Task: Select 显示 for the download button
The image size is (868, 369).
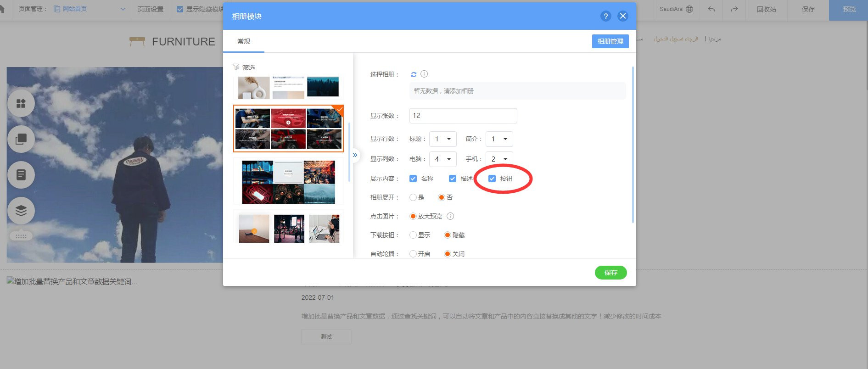Action: click(413, 235)
